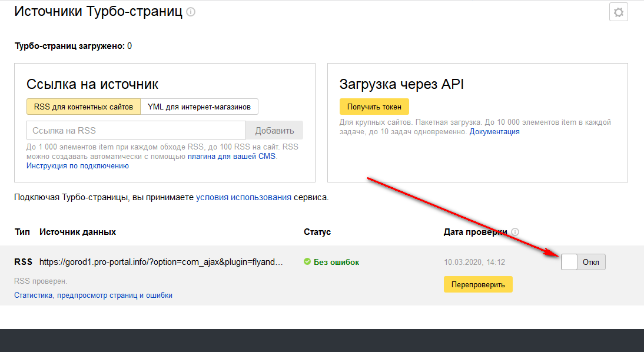Open settings via the gear icon
This screenshot has width=644, height=352.
click(x=618, y=12)
